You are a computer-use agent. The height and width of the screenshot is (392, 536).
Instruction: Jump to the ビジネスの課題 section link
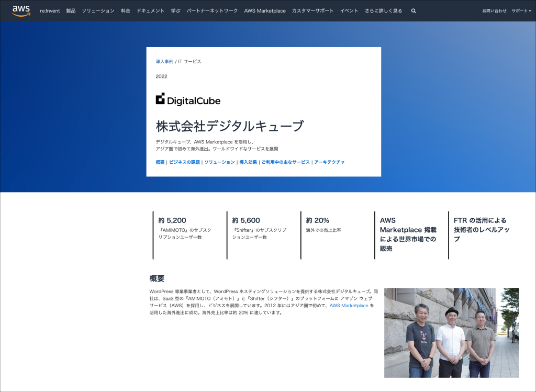[184, 162]
